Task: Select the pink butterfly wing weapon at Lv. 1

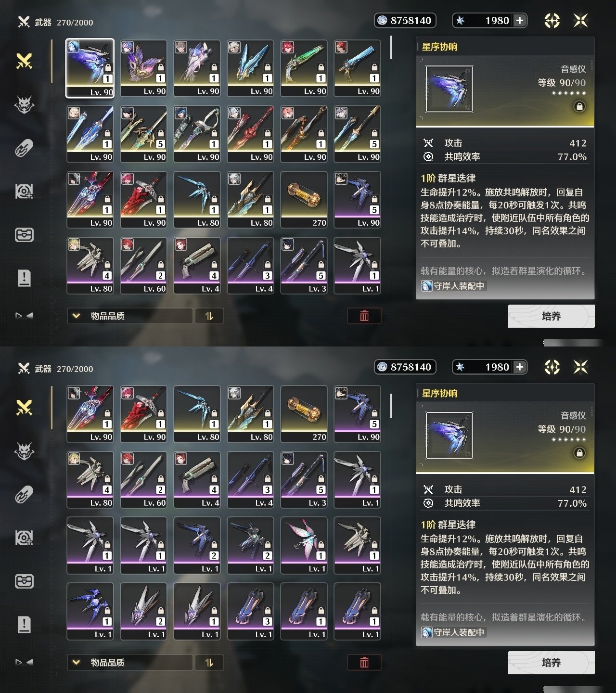Action: pyautogui.click(x=304, y=545)
